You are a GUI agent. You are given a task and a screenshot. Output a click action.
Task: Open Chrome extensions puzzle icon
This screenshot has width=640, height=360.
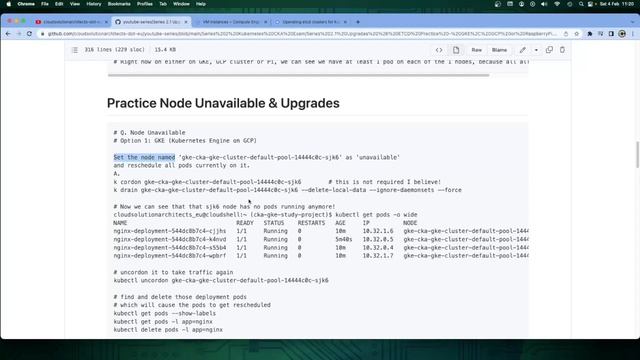pos(590,34)
